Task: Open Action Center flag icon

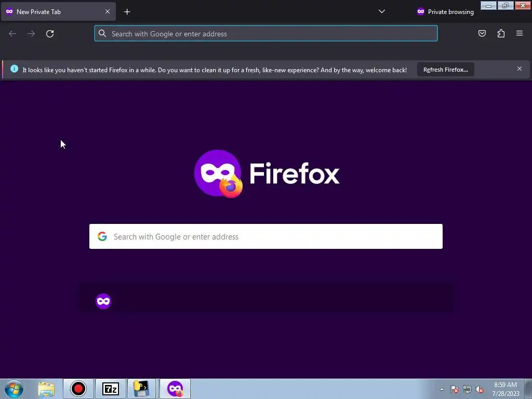Action: tap(455, 389)
